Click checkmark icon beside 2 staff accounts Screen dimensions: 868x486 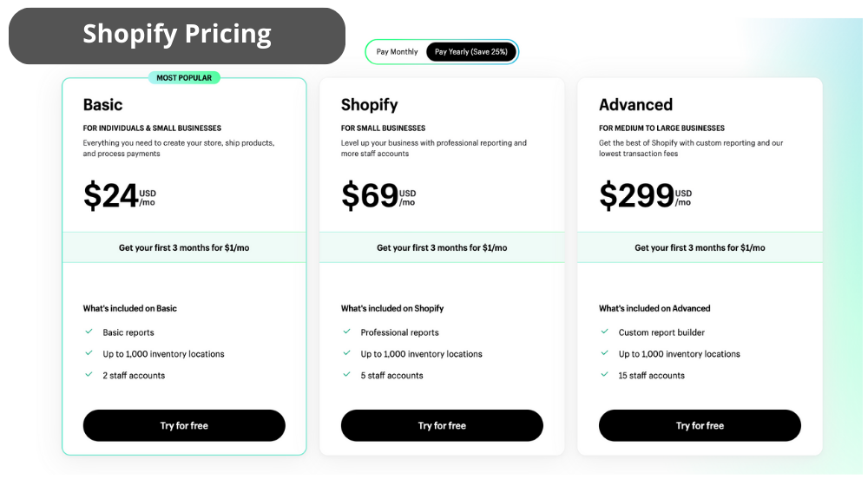tap(89, 375)
